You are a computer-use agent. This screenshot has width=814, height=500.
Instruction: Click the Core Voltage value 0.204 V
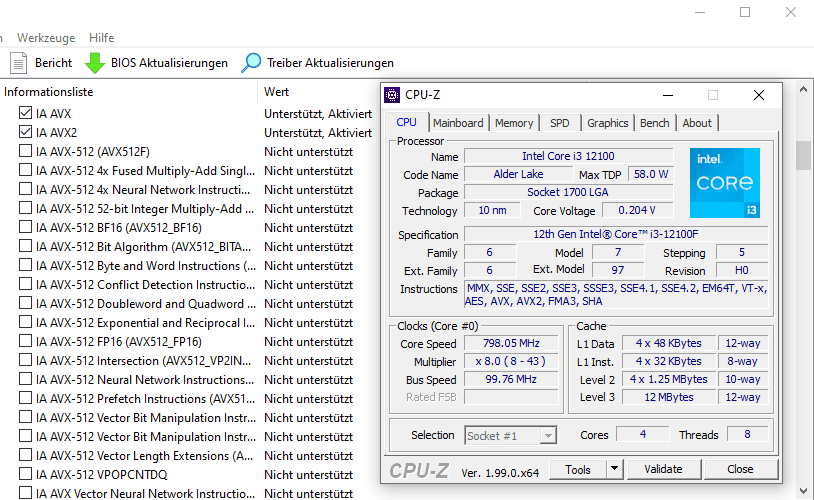(637, 210)
